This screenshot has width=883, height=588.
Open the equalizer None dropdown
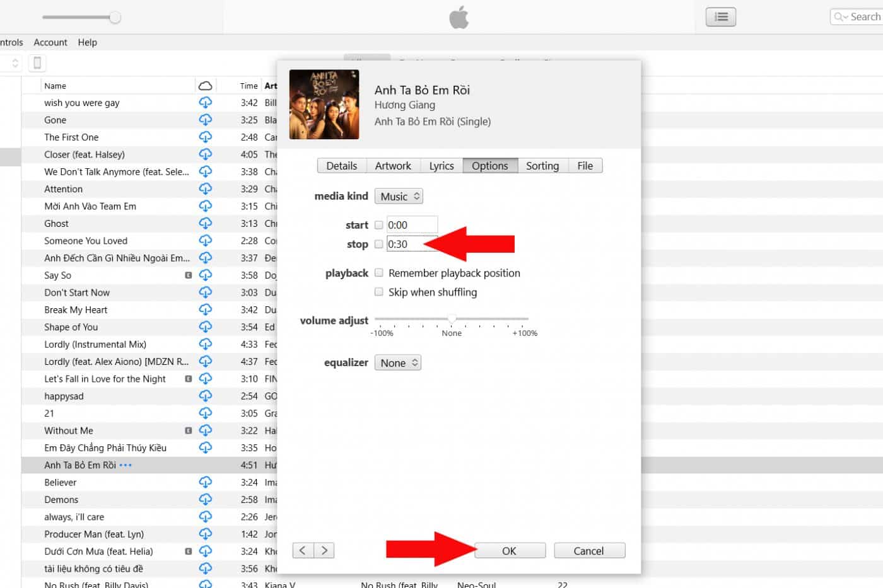click(x=397, y=363)
